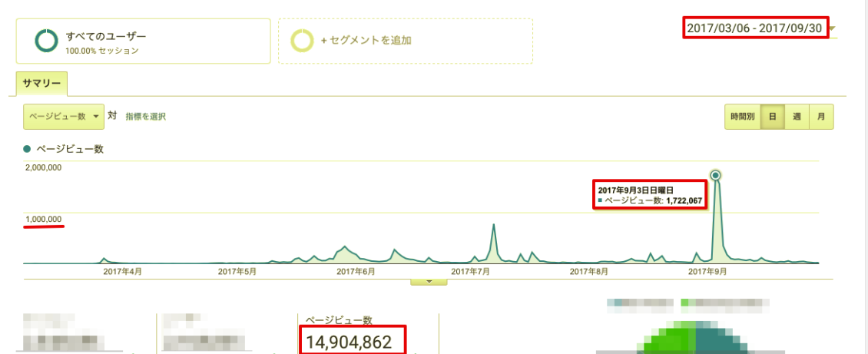Click the yellow donut icon beside セグメントを追加
The width and height of the screenshot is (868, 354).
(x=303, y=41)
